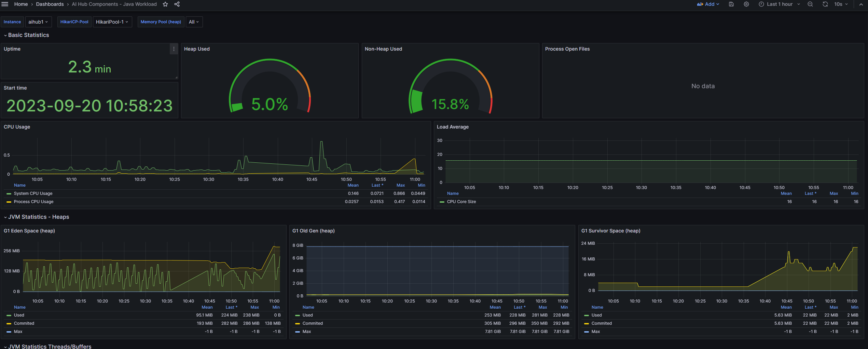Screen dimensions: 868x349
Task: Click the save dashboard icon
Action: coord(731,4)
